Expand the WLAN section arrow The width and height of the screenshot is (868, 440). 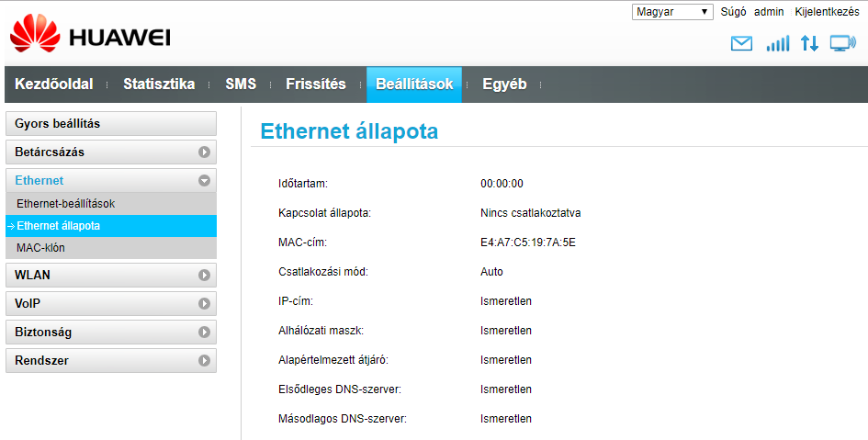(204, 275)
